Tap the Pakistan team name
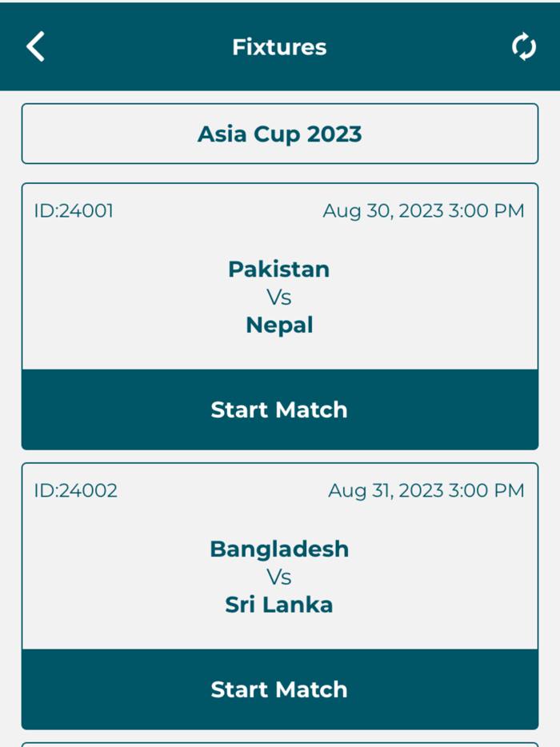The width and height of the screenshot is (560, 747). click(x=278, y=270)
